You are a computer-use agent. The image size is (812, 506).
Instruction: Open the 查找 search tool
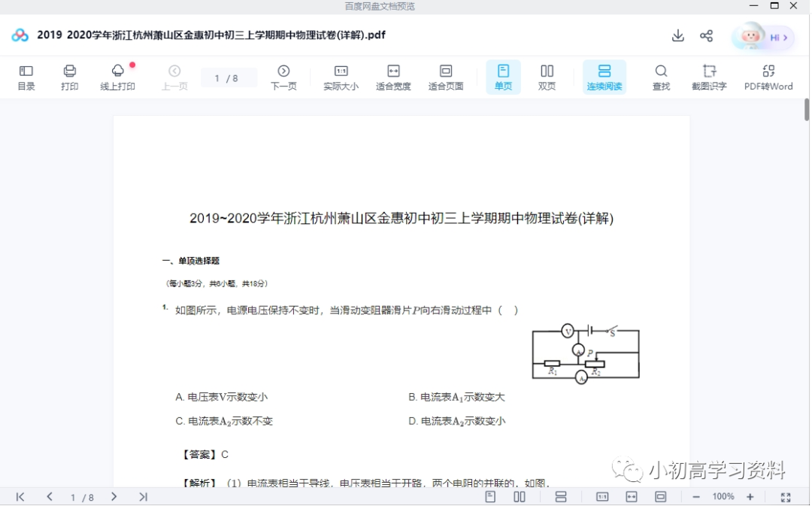pyautogui.click(x=661, y=77)
